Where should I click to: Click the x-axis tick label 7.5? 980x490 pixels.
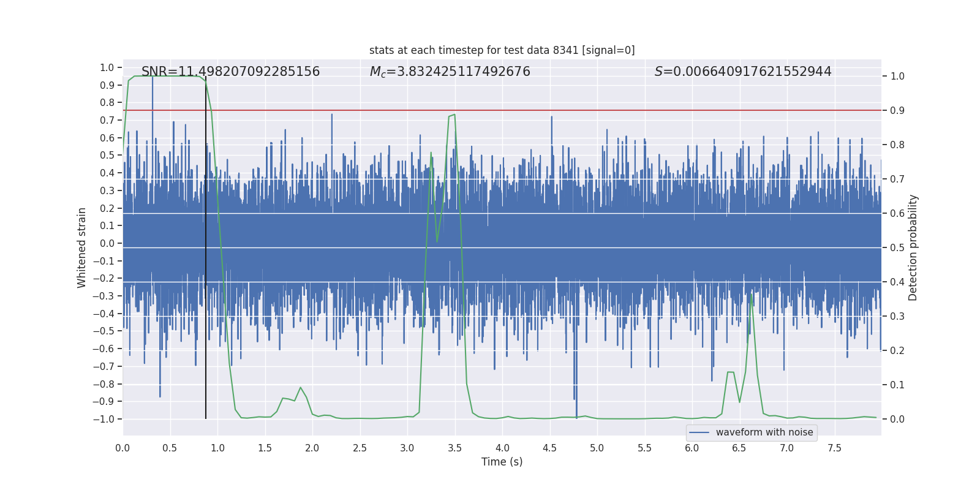pyautogui.click(x=834, y=448)
